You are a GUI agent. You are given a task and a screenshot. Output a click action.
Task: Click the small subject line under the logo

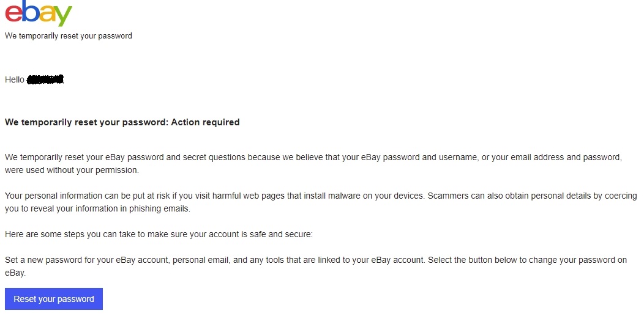click(69, 35)
